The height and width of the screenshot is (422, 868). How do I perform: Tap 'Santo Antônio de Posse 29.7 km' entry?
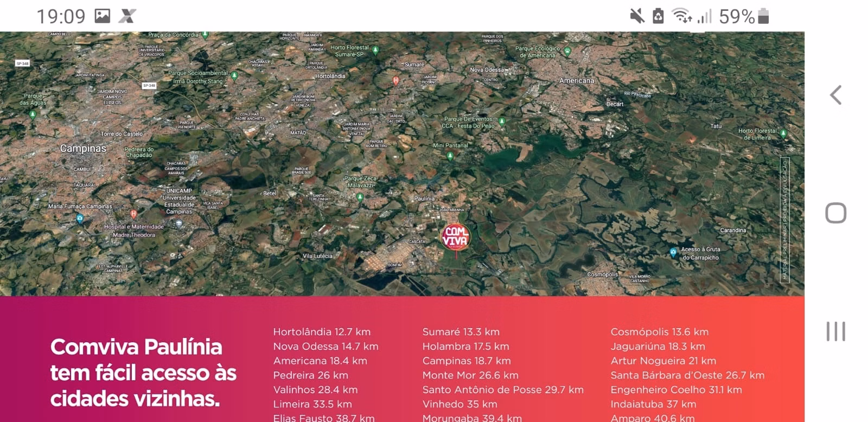pyautogui.click(x=503, y=389)
